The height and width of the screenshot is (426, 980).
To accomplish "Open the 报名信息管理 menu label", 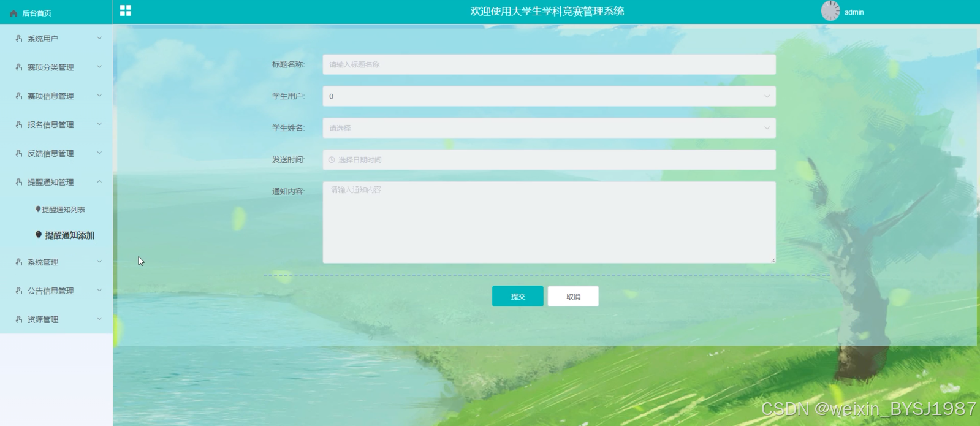I will [x=50, y=125].
